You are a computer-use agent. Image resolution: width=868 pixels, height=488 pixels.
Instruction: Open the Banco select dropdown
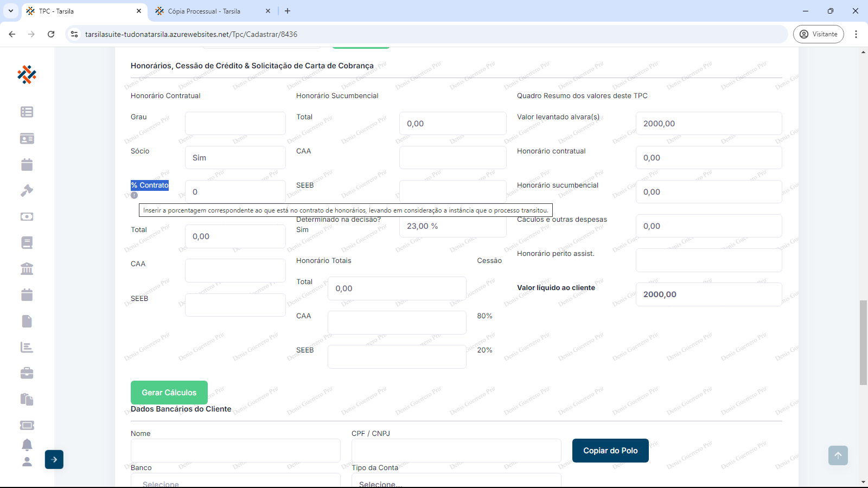tap(235, 481)
